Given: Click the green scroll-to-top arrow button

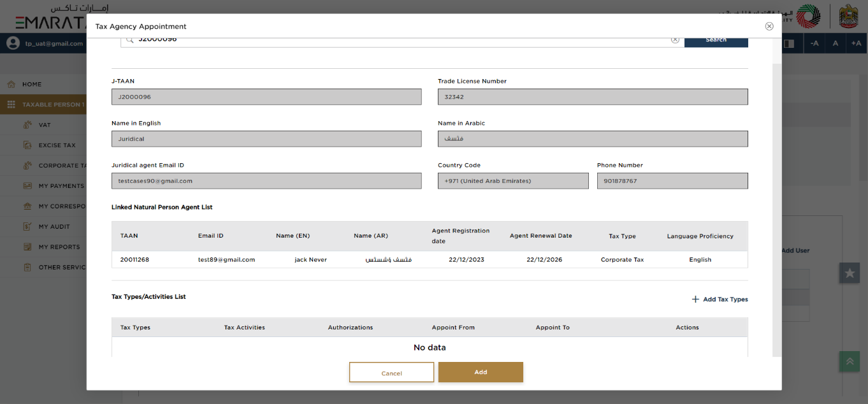Looking at the screenshot, I should 850,361.
